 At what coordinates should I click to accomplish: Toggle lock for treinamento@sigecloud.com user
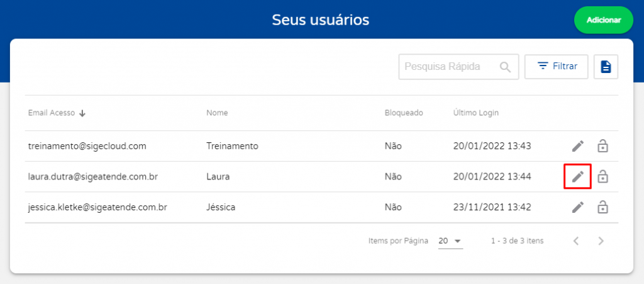click(x=602, y=146)
